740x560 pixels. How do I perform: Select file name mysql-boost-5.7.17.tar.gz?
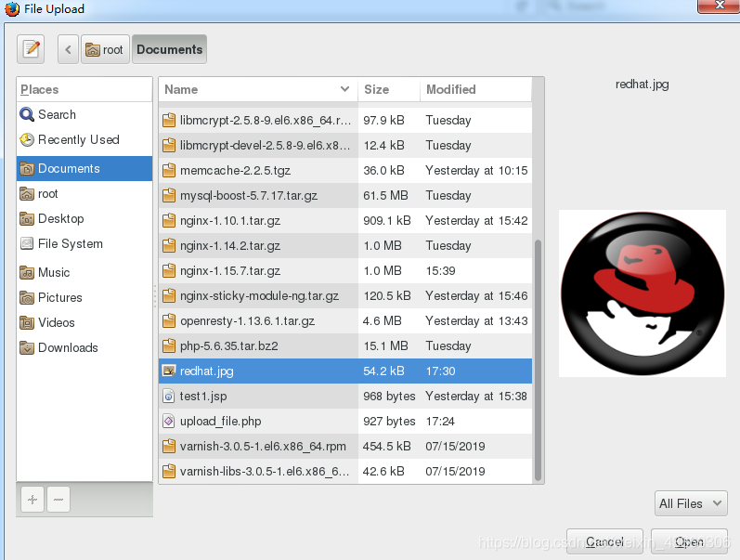click(x=249, y=195)
